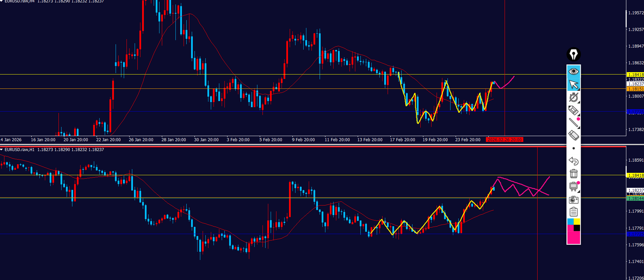Image resolution: width=644 pixels, height=280 pixels.
Task: Choose the straight line drawing tool
Action: point(574,122)
